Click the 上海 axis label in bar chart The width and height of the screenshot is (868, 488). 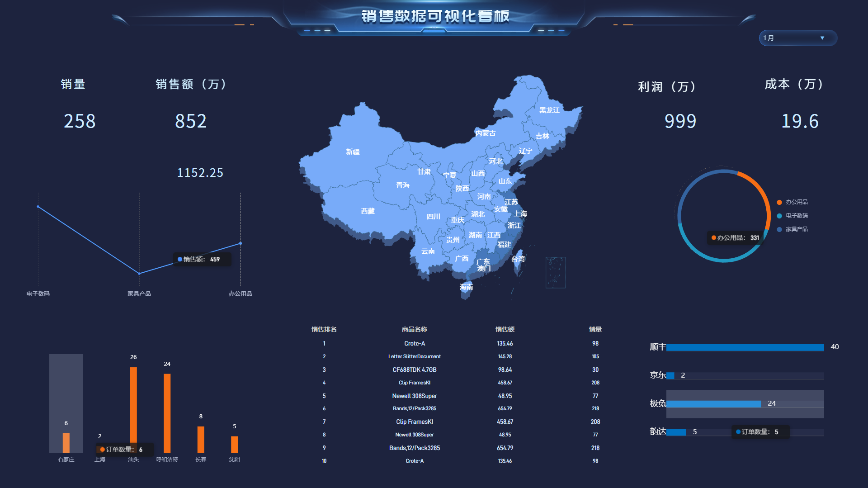point(100,460)
